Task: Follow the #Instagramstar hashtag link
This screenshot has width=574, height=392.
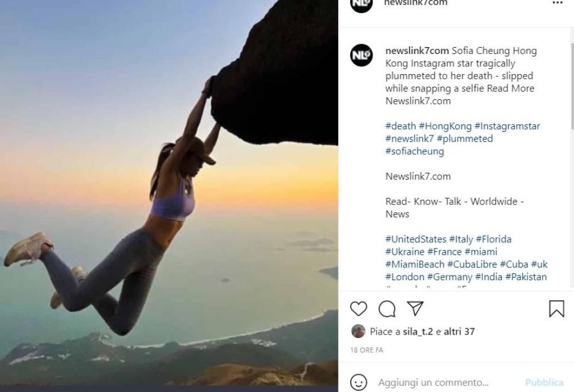Action: point(507,126)
